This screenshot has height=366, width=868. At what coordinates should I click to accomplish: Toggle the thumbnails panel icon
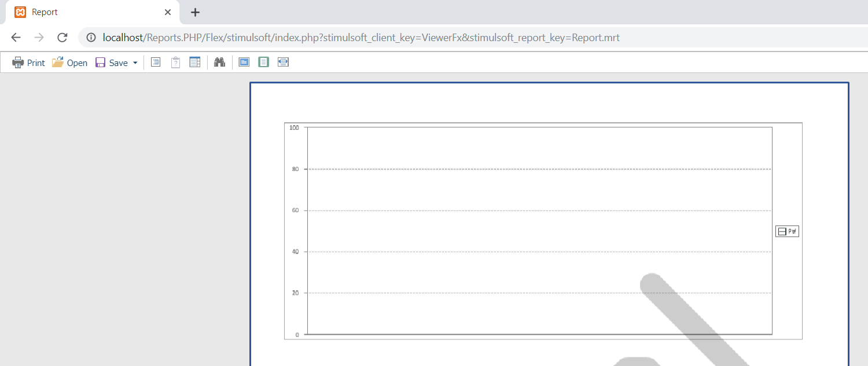coord(195,62)
